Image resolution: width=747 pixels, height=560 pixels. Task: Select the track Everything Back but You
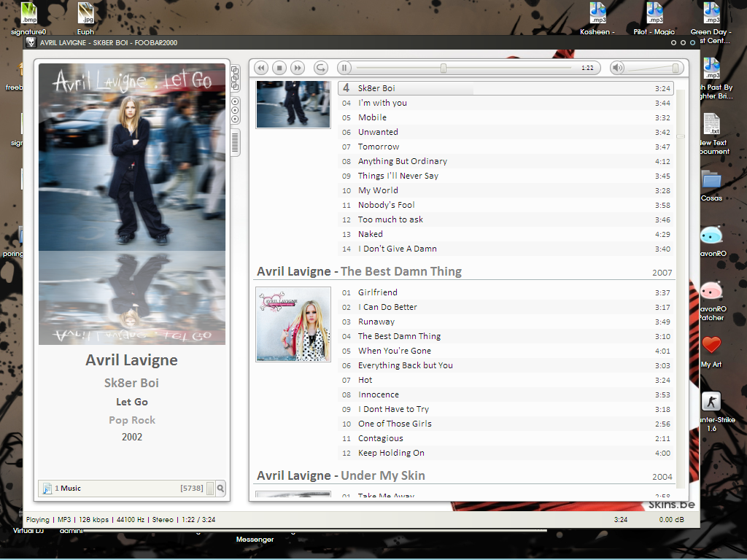506,366
